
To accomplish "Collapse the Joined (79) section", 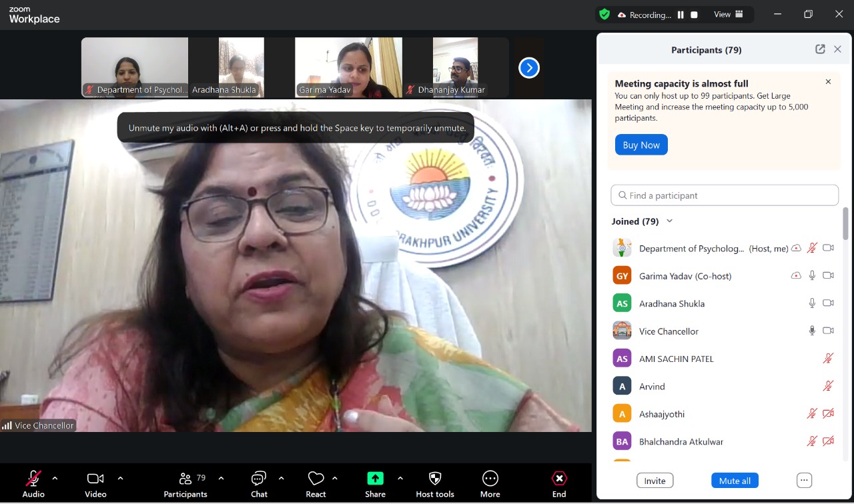I will pos(669,221).
